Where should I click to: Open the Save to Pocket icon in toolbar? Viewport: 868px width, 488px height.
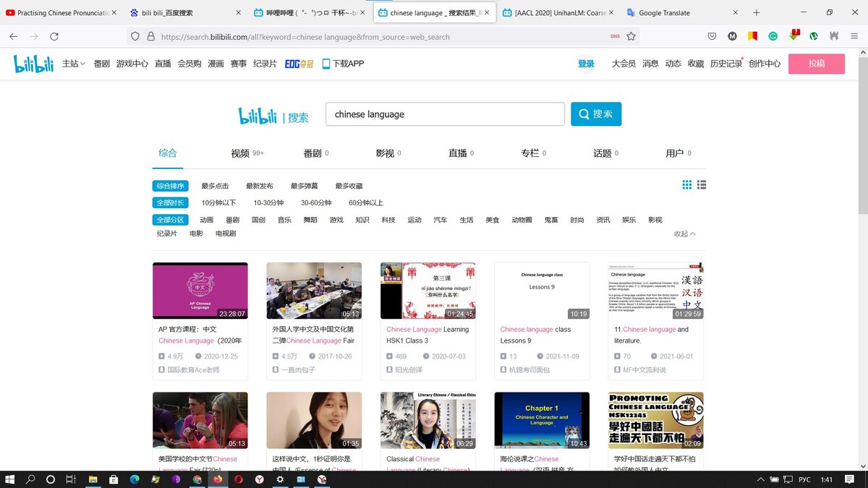click(x=712, y=36)
